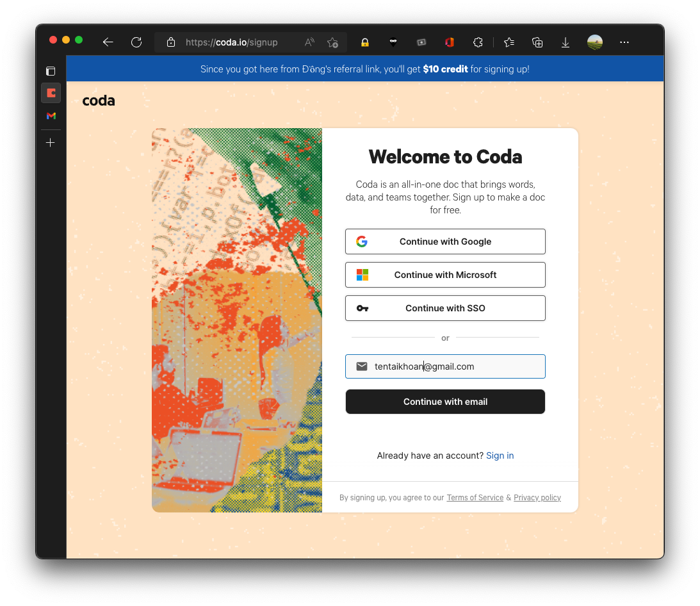Click the Google logo icon
Image resolution: width=700 pixels, height=606 pixels.
362,242
